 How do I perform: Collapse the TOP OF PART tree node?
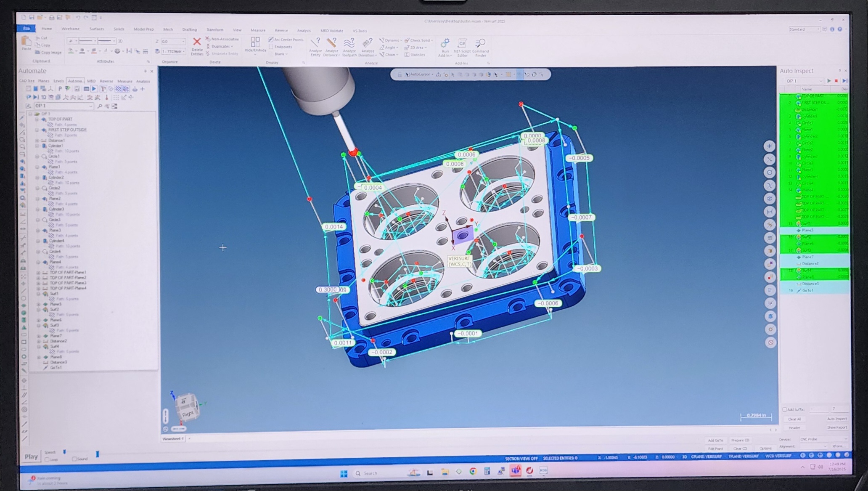pyautogui.click(x=37, y=119)
